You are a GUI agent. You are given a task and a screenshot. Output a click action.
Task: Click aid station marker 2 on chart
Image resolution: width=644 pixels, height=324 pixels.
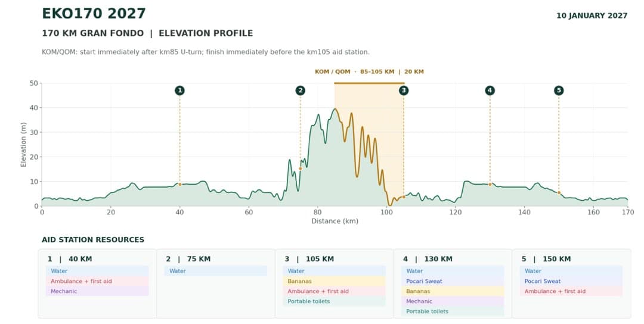(300, 91)
